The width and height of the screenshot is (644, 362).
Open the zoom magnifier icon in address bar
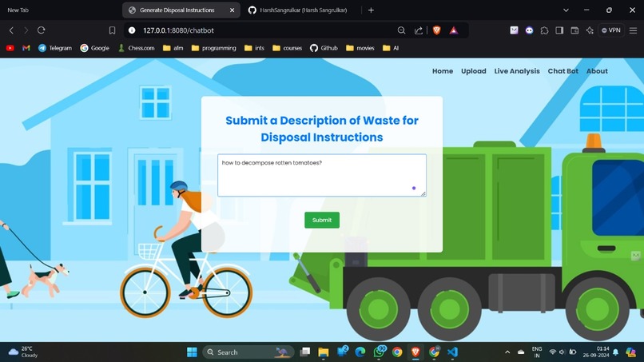[x=401, y=30]
